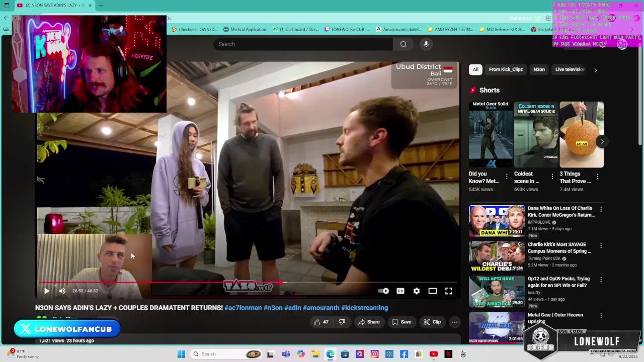Like the video with thumbs up
Image resolution: width=644 pixels, height=362 pixels.
click(x=321, y=322)
